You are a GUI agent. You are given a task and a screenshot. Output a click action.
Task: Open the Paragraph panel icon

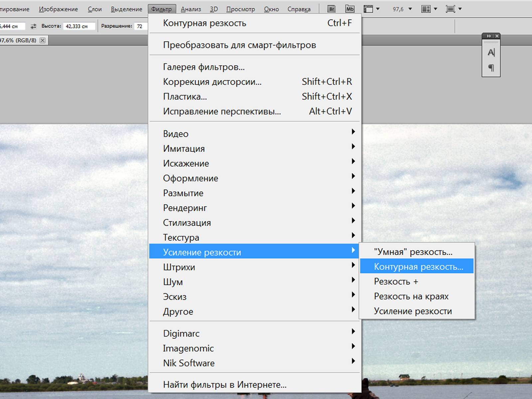491,68
